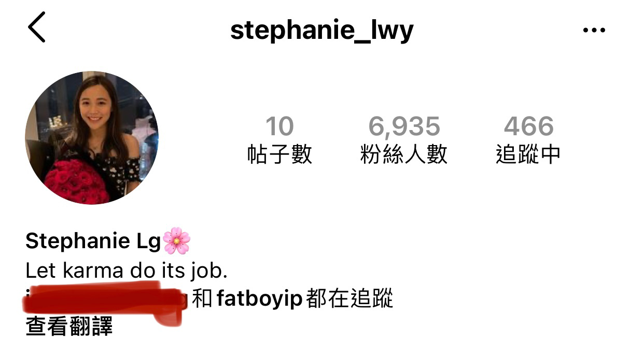The height and width of the screenshot is (357, 644).
Task: Go back using the left chevron arrow
Action: (36, 27)
